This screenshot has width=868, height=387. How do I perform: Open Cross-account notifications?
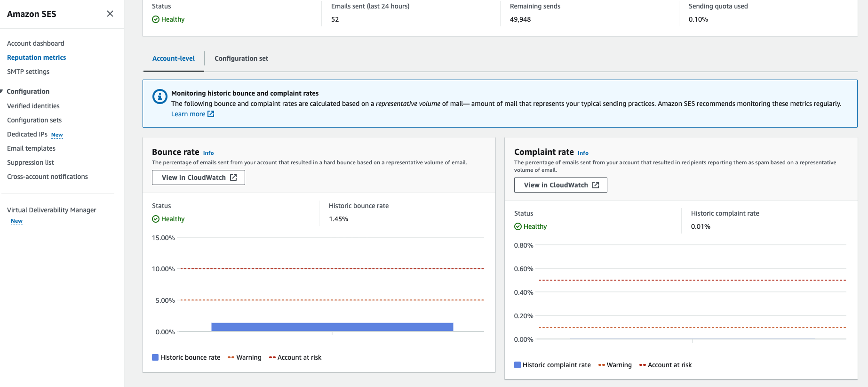48,177
